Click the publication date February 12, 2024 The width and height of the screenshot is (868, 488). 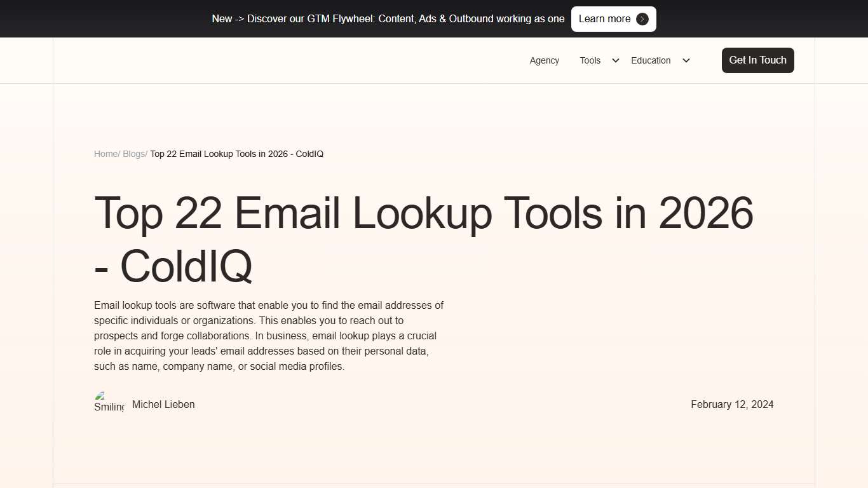731,404
